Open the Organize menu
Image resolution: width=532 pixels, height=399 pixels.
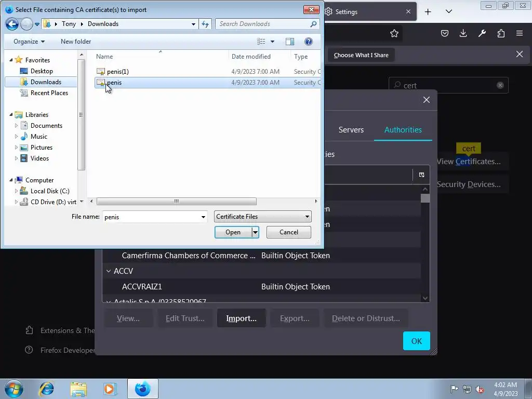point(29,42)
